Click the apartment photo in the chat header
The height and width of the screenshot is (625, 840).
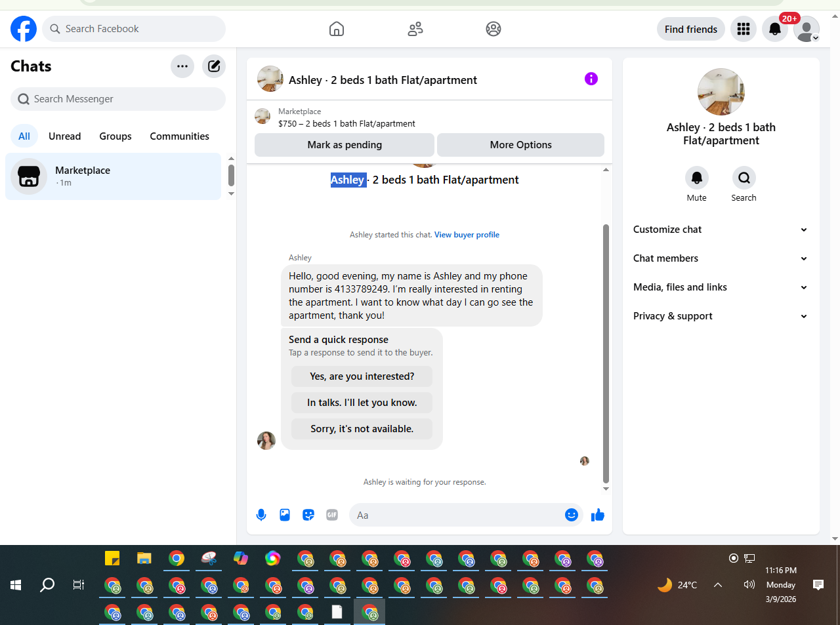tap(270, 79)
